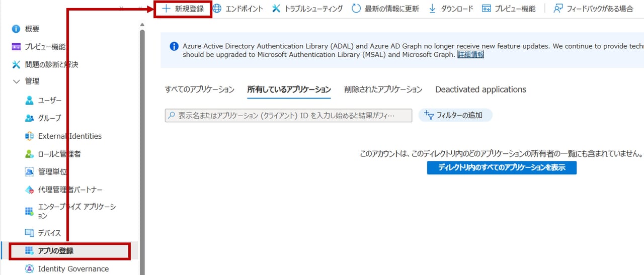Open プレビュー機能 in the top toolbar
The height and width of the screenshot is (275, 644).
click(508, 9)
